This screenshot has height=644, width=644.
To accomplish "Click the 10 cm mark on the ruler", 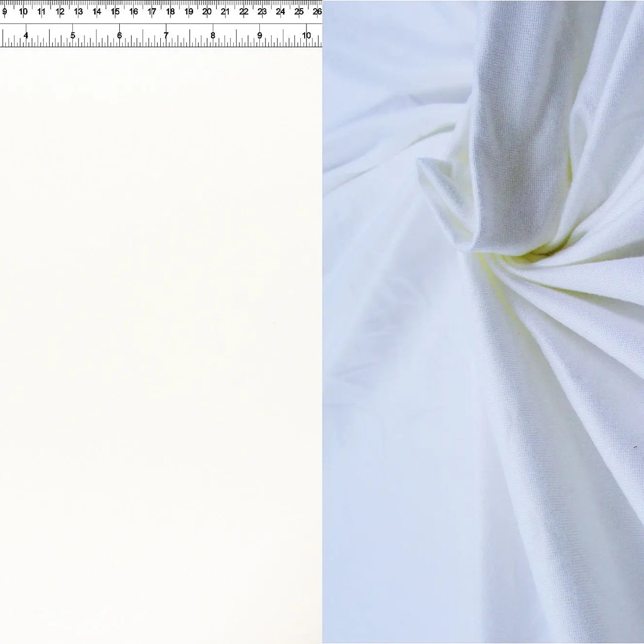I will coord(23,11).
